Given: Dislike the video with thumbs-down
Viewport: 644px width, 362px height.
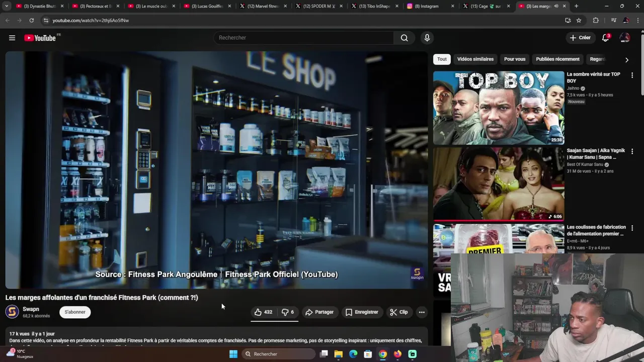Looking at the screenshot, I should point(288,312).
